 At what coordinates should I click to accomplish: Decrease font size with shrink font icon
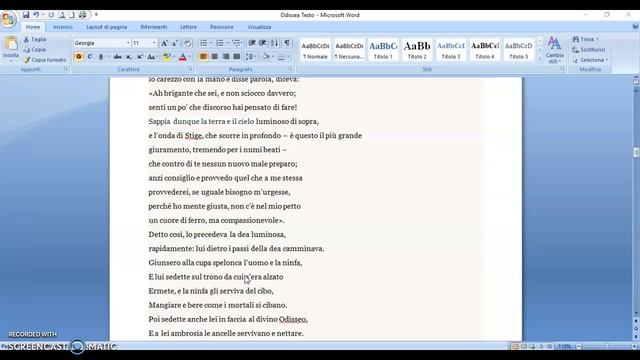click(175, 43)
